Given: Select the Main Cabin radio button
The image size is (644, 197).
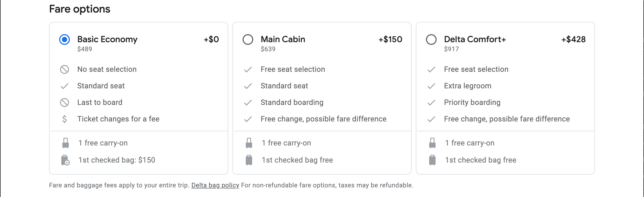Looking at the screenshot, I should (x=248, y=40).
